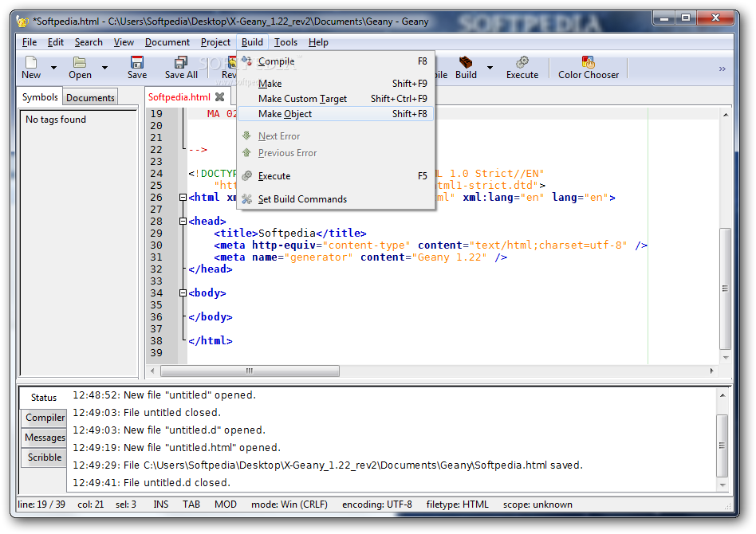756x534 pixels.
Task: Click the Save toolbar icon
Action: pyautogui.click(x=137, y=62)
